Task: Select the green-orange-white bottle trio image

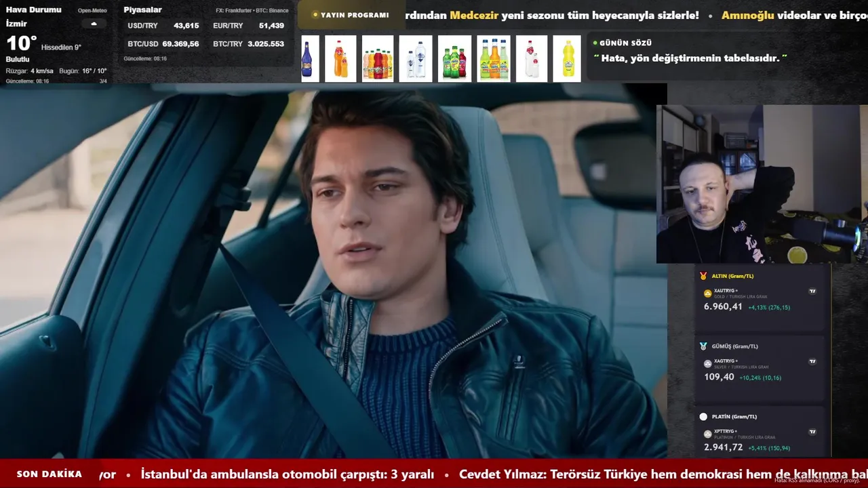Action: pyautogui.click(x=494, y=59)
